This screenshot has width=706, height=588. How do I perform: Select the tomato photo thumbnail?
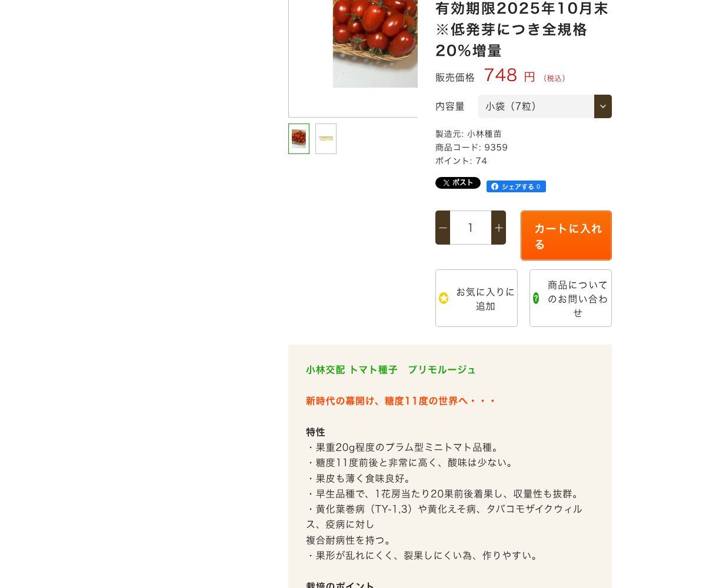click(x=299, y=139)
